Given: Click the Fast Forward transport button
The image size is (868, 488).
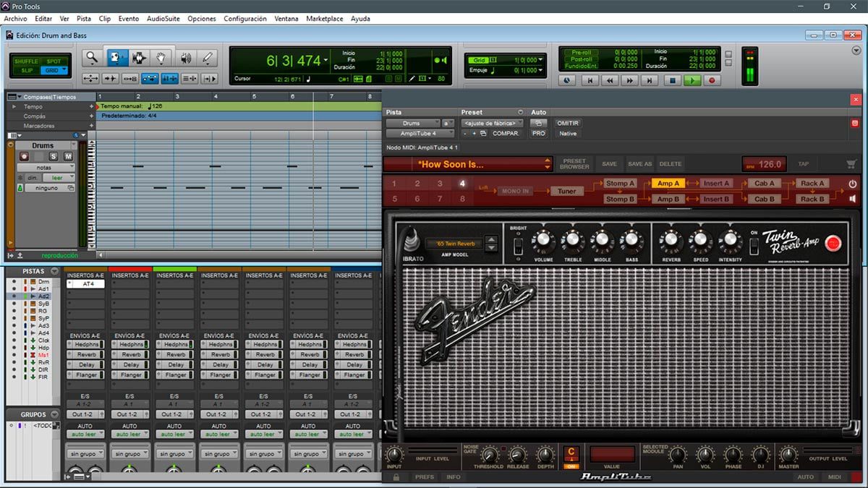Looking at the screenshot, I should point(631,81).
